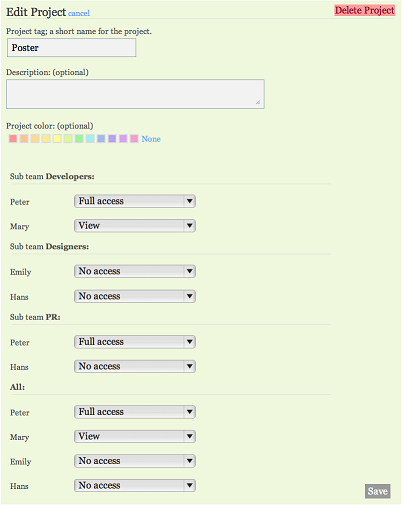Image resolution: width=404 pixels, height=508 pixels.
Task: Focus the Project tag field containing Poster
Action: 71,48
